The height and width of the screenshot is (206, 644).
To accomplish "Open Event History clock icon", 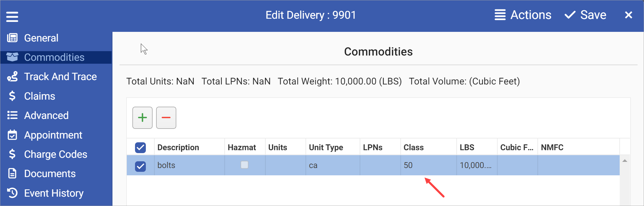I will 12,193.
